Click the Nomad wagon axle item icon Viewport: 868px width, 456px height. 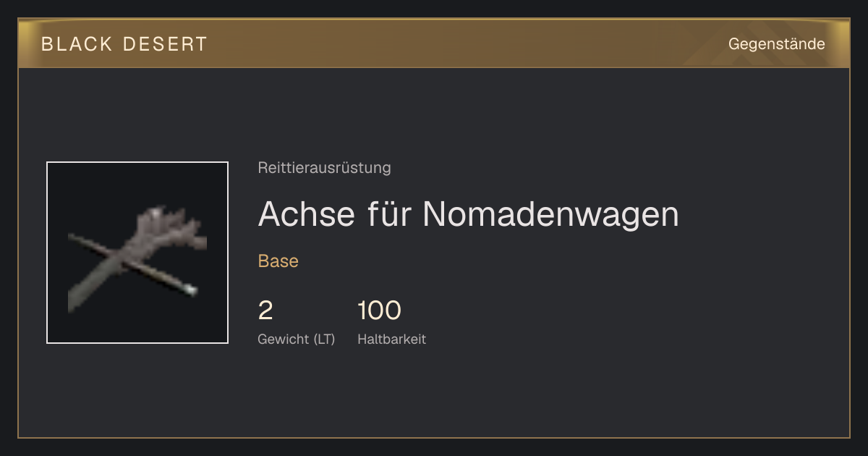pos(137,253)
